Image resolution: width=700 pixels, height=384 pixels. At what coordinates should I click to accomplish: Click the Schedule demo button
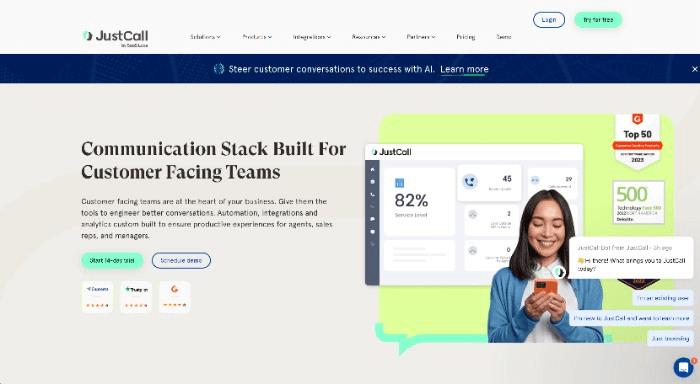point(181,260)
